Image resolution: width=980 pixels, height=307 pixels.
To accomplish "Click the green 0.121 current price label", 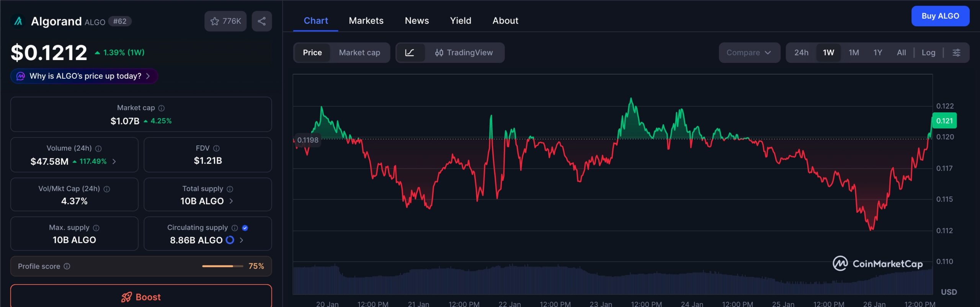I will tap(944, 121).
